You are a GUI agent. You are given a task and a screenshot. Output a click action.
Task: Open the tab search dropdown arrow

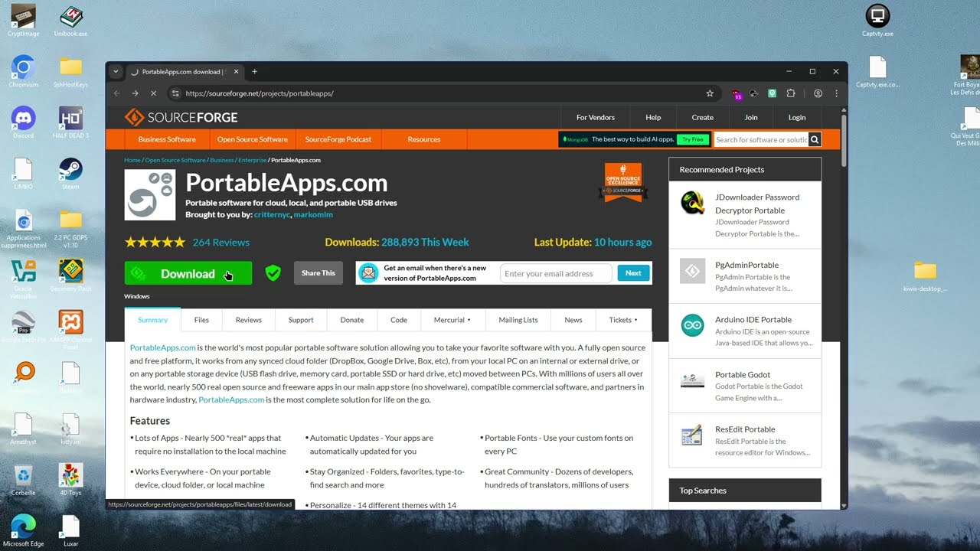click(116, 72)
